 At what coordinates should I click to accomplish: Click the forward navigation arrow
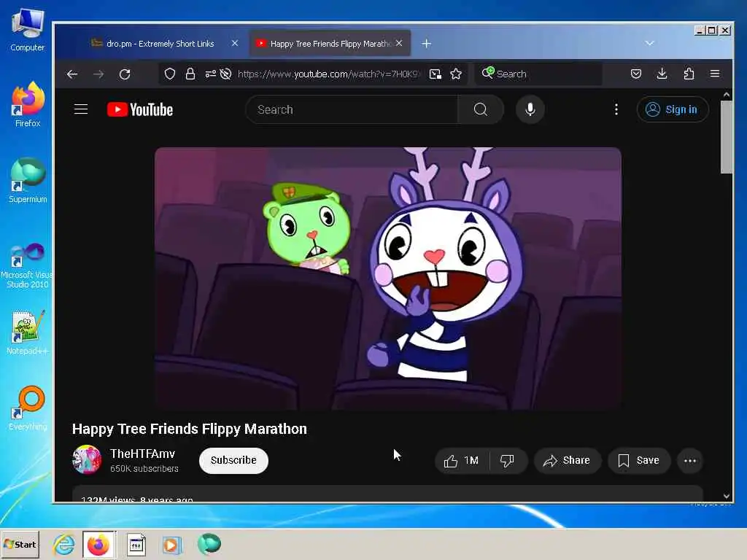point(98,74)
